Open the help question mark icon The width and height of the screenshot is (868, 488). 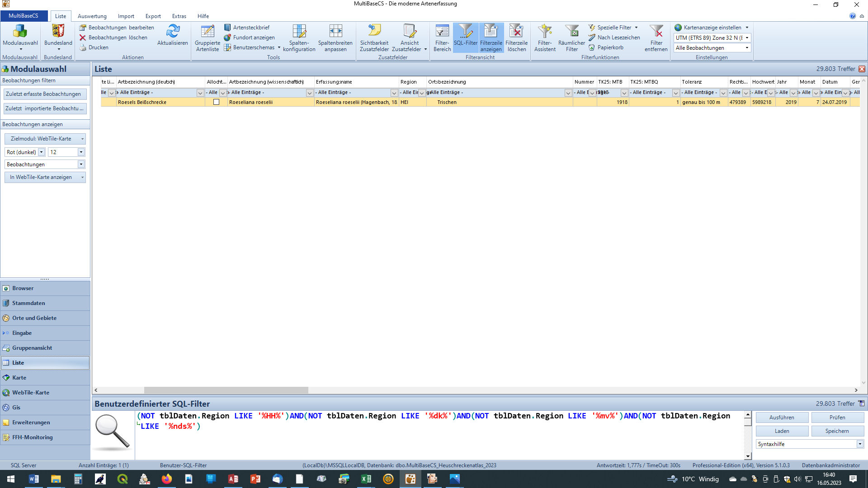pos(853,16)
